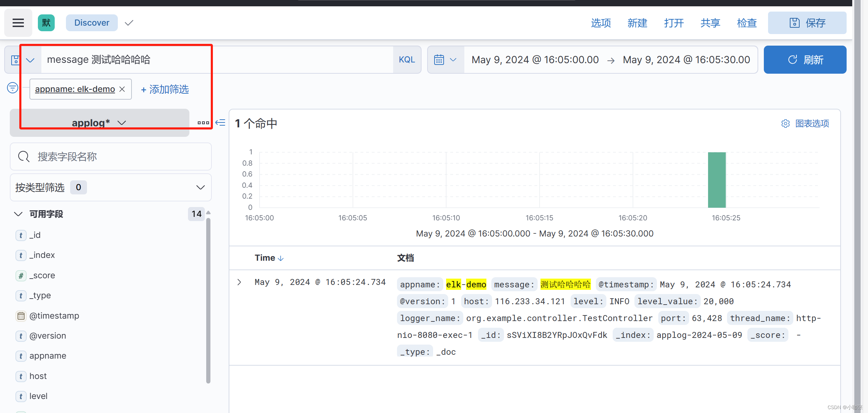Toggle the appname: elk-demo filter pill
Viewport: 868px width, 413px height.
point(74,89)
